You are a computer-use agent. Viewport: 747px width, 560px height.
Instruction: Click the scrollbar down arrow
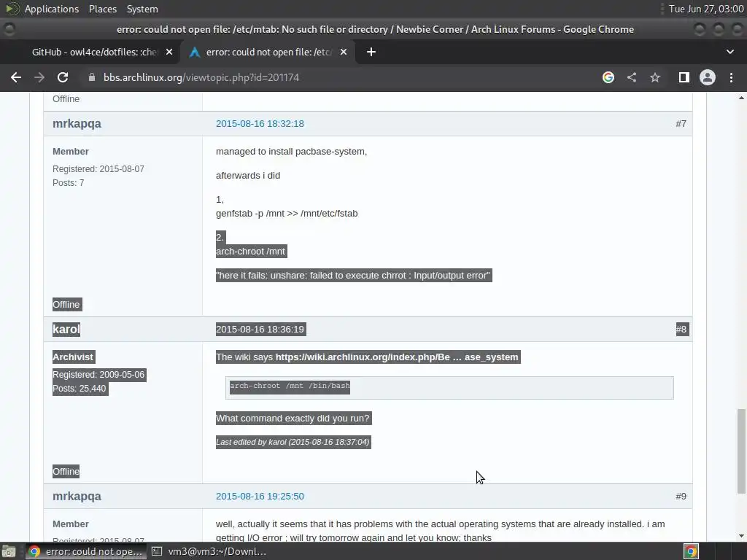click(x=741, y=536)
